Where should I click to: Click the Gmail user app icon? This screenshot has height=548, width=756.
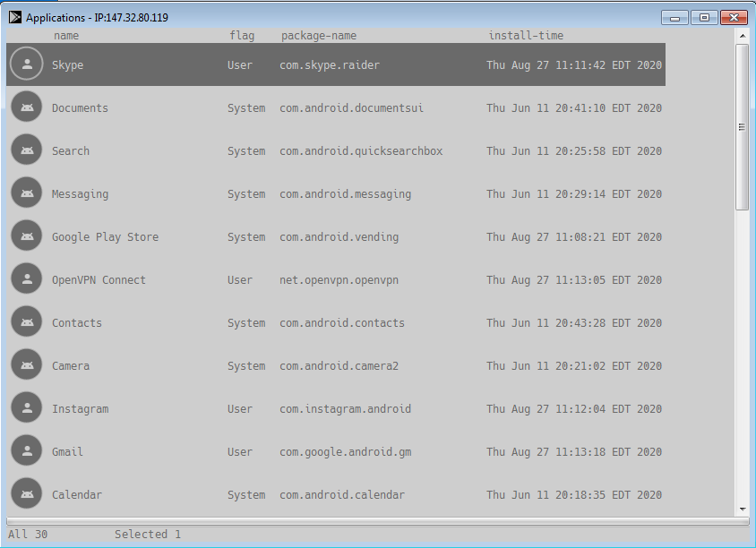(27, 450)
